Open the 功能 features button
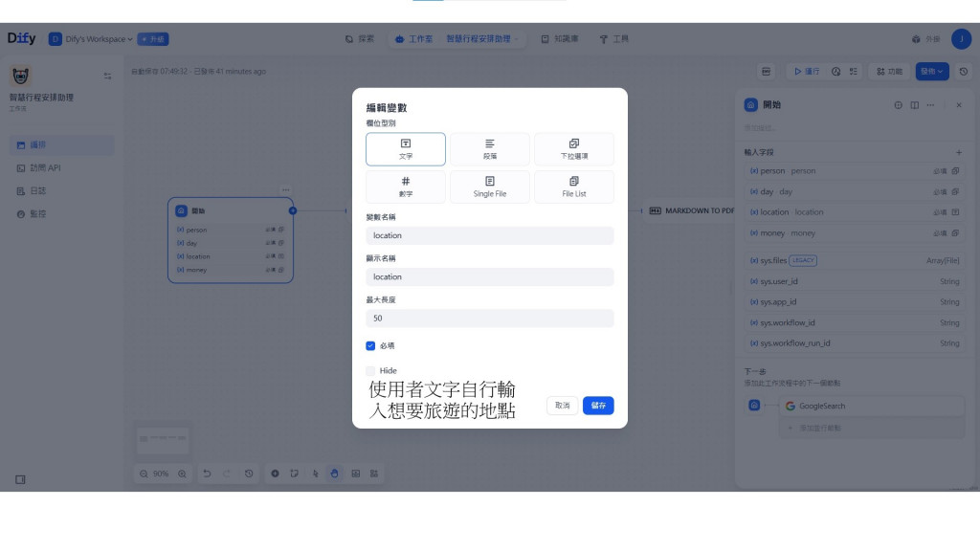 pos(889,71)
